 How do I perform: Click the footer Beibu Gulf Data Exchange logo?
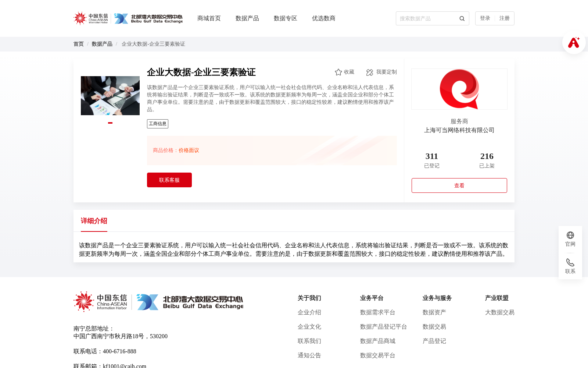pos(190,302)
